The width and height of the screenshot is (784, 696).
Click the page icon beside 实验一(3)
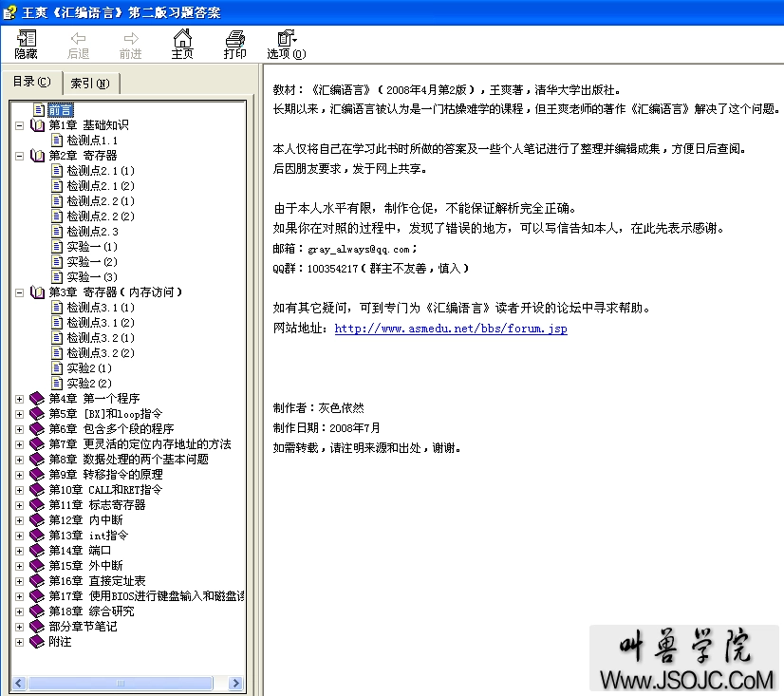[56, 276]
